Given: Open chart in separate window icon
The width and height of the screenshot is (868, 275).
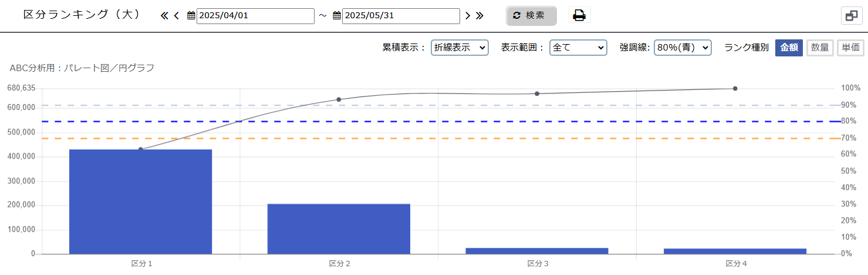Looking at the screenshot, I should [x=852, y=16].
